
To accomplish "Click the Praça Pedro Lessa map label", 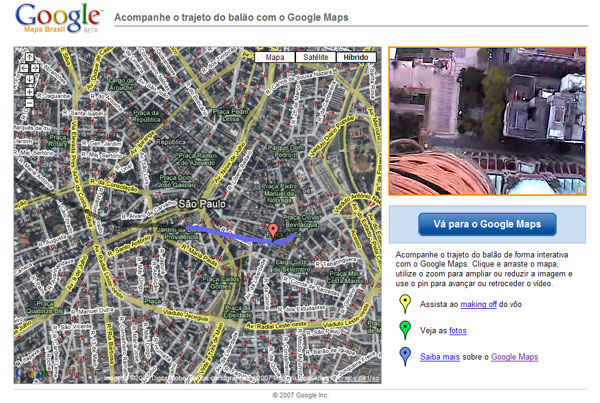I will coord(230,115).
